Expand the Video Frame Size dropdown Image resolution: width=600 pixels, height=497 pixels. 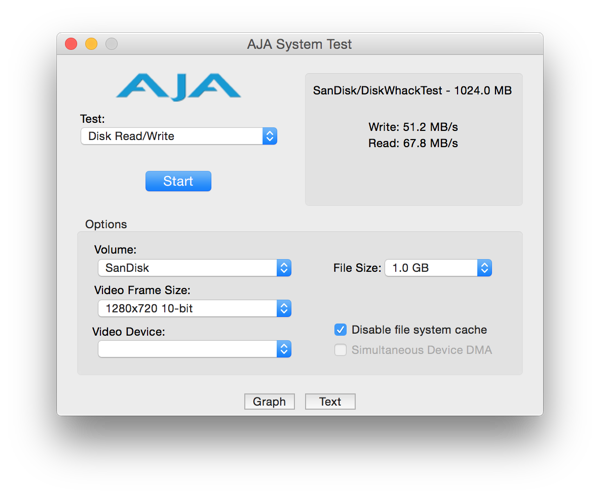(x=194, y=308)
